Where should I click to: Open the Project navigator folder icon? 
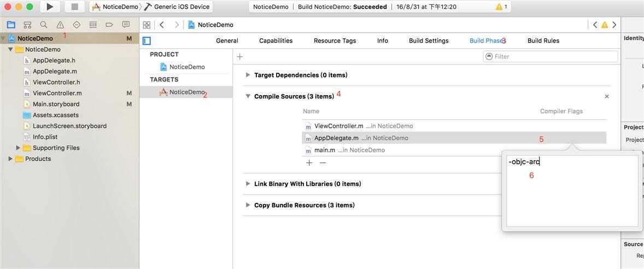(11, 25)
